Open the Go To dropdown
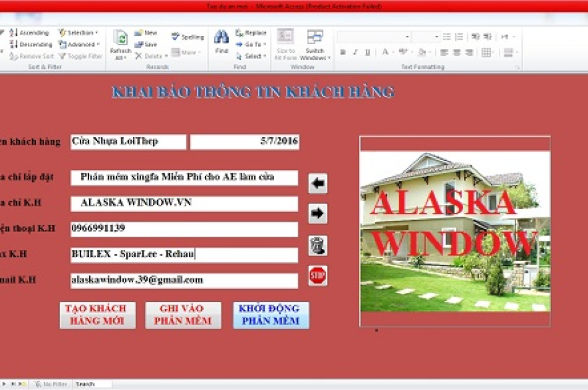 tap(251, 44)
